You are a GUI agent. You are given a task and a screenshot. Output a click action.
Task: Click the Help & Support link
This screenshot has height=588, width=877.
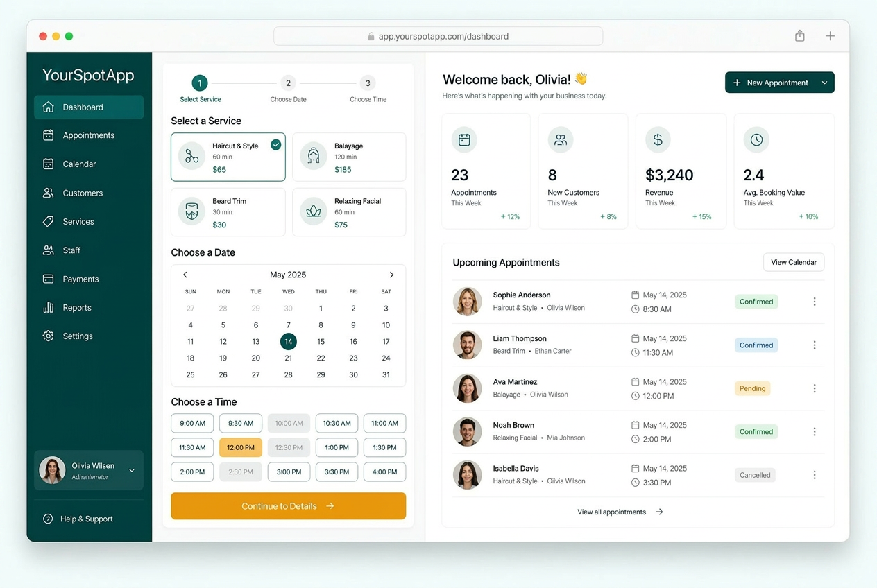[x=78, y=519]
